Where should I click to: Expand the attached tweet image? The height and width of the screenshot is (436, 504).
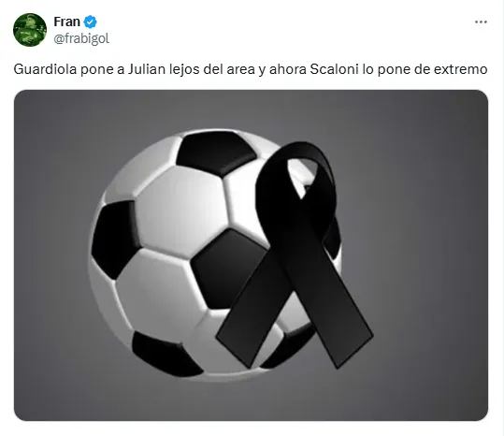(251, 255)
